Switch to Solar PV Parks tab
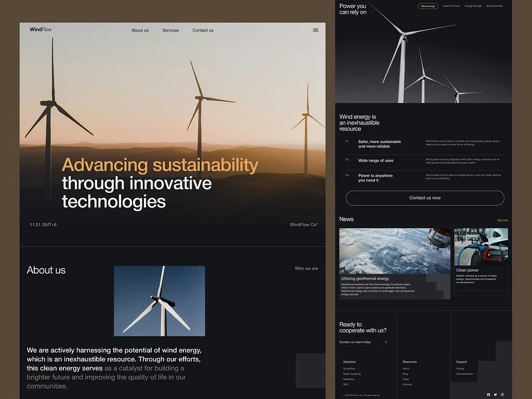 pos(451,6)
